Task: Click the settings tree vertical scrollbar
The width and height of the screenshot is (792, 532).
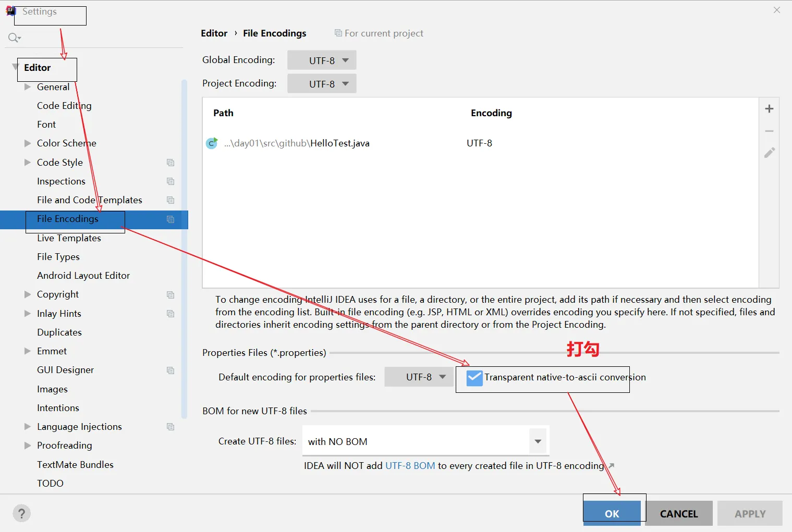Action: coord(184,249)
